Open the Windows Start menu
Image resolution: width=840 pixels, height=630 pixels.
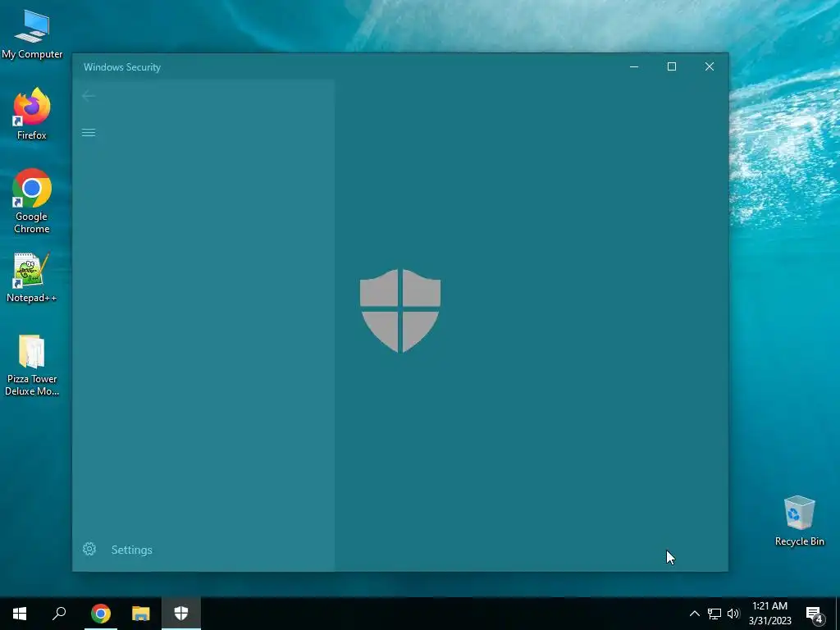20,614
